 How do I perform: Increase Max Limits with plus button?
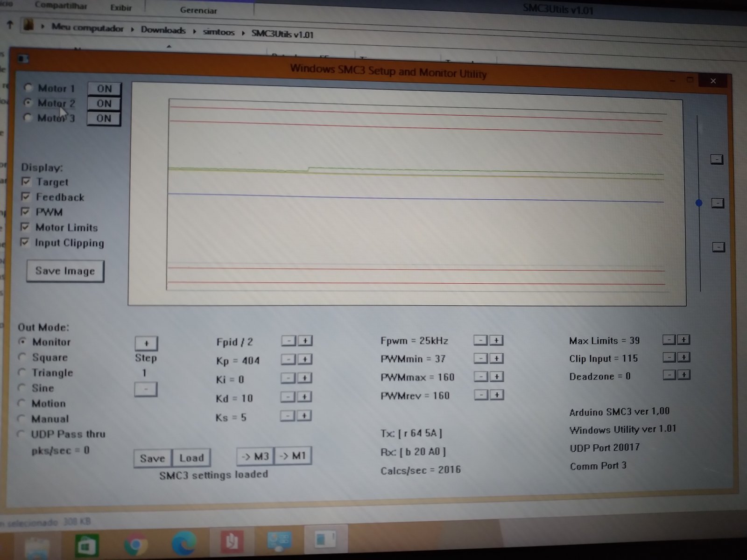(684, 340)
